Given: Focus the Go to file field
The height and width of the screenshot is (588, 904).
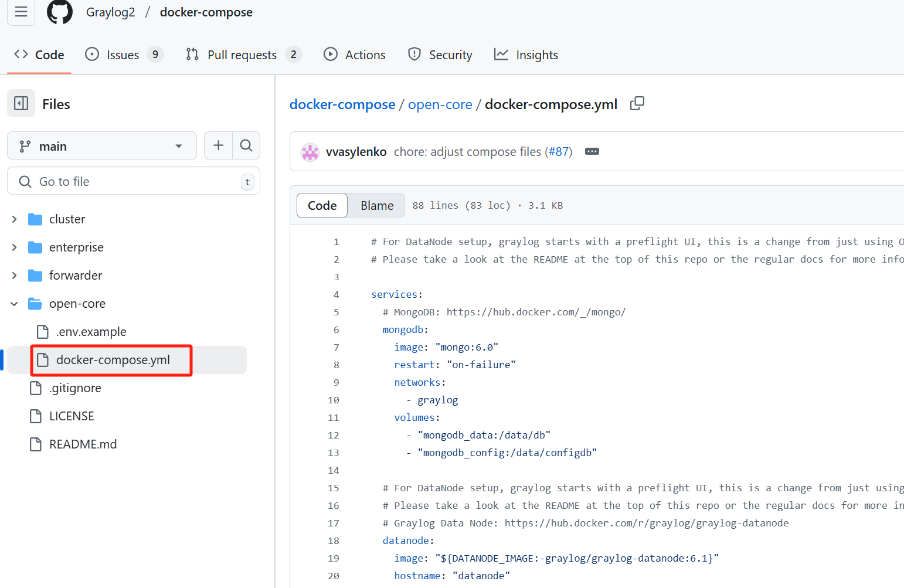Looking at the screenshot, I should [134, 181].
